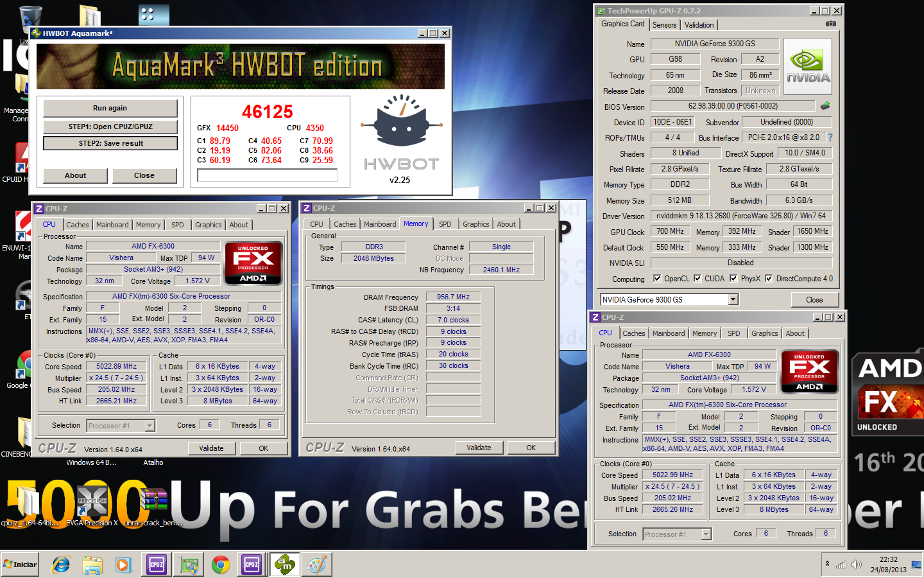Screen dimensions: 924x578
Task: Show hidden system tray icons arrow
Action: click(x=827, y=564)
